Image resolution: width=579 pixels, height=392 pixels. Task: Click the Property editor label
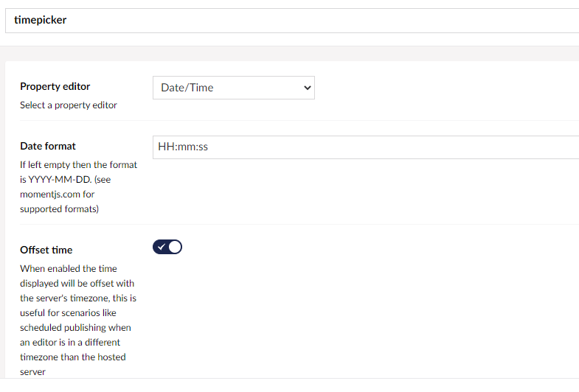click(x=55, y=87)
